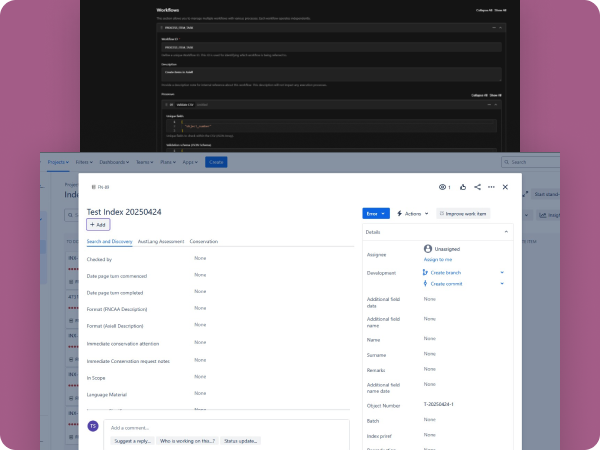The width and height of the screenshot is (600, 450).
Task: Open the three-dot more actions menu
Action: [x=491, y=187]
